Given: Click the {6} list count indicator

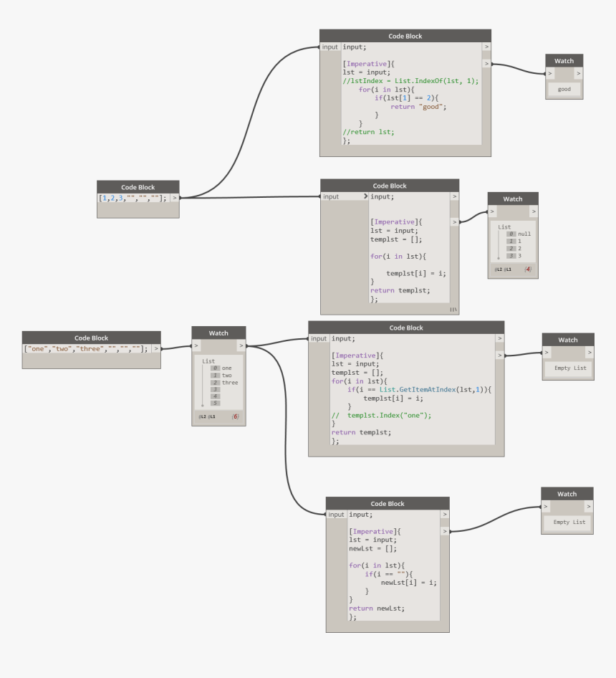Looking at the screenshot, I should (x=236, y=416).
